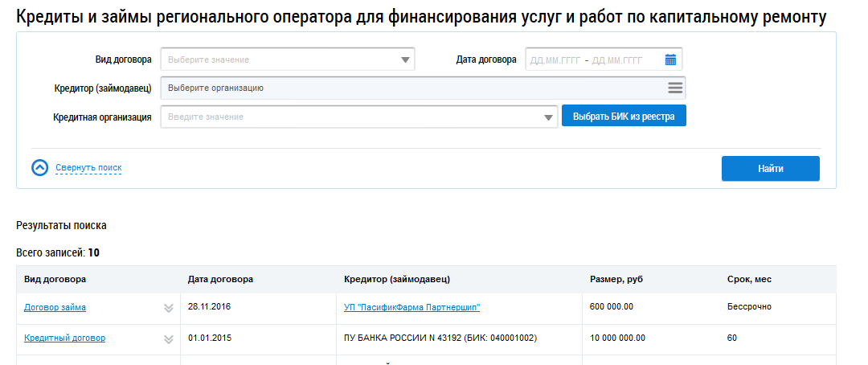Viewport: 868px width, 365px height.
Task: Open the Кредитный договор link
Action: 65,338
